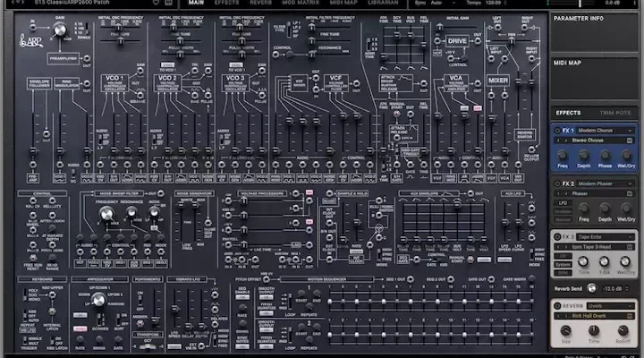644x358 pixels.
Task: Click the patch name 015 ClassicARP2600 Patch
Action: tap(72, 3)
